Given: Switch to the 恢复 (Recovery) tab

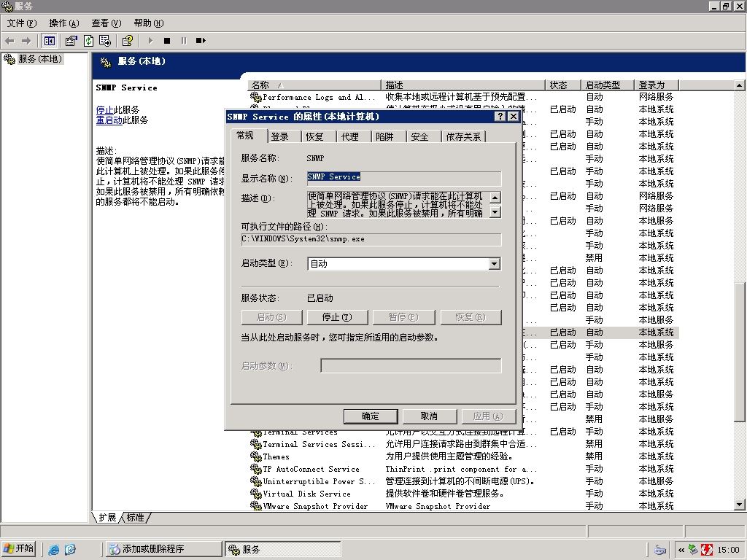Looking at the screenshot, I should coord(314,136).
